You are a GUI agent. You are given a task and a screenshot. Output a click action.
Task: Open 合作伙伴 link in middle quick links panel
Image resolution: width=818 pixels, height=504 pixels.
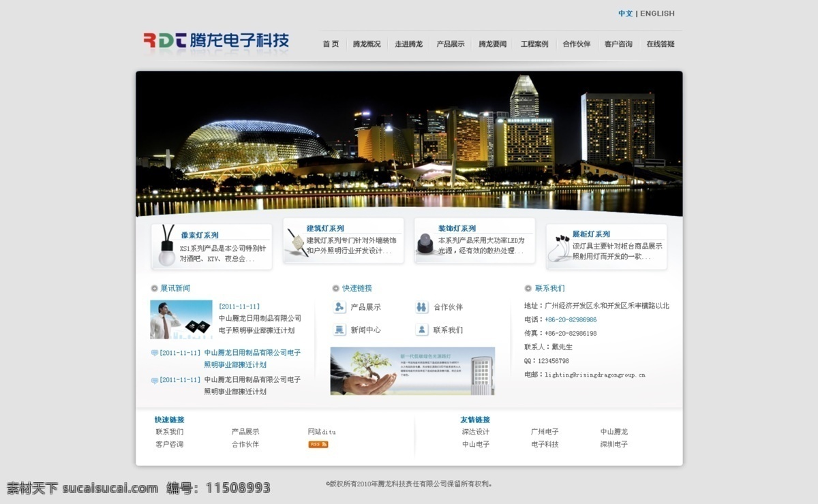[x=448, y=307]
